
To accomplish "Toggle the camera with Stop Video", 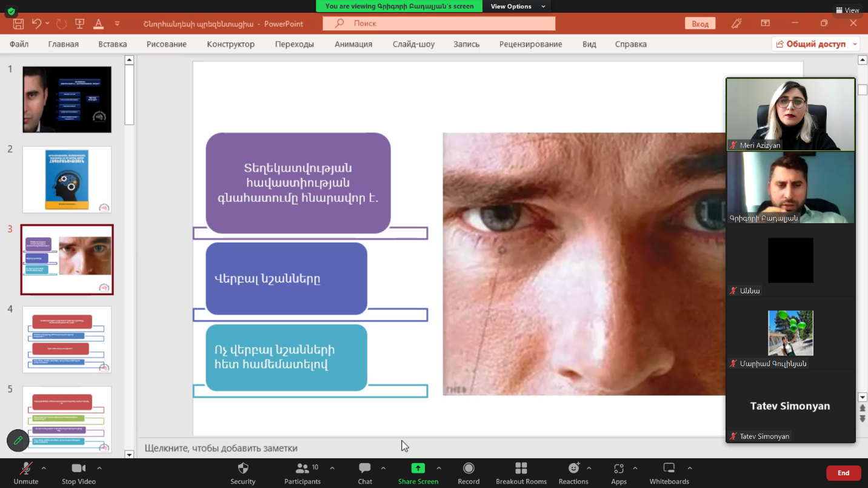I will [x=78, y=469].
